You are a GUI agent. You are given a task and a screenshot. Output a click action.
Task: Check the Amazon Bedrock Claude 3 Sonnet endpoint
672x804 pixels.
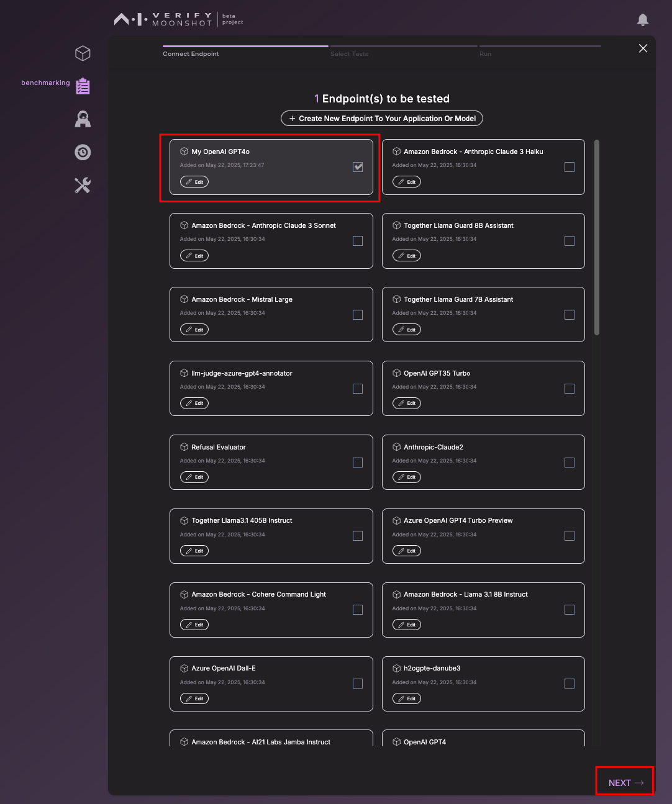358,241
